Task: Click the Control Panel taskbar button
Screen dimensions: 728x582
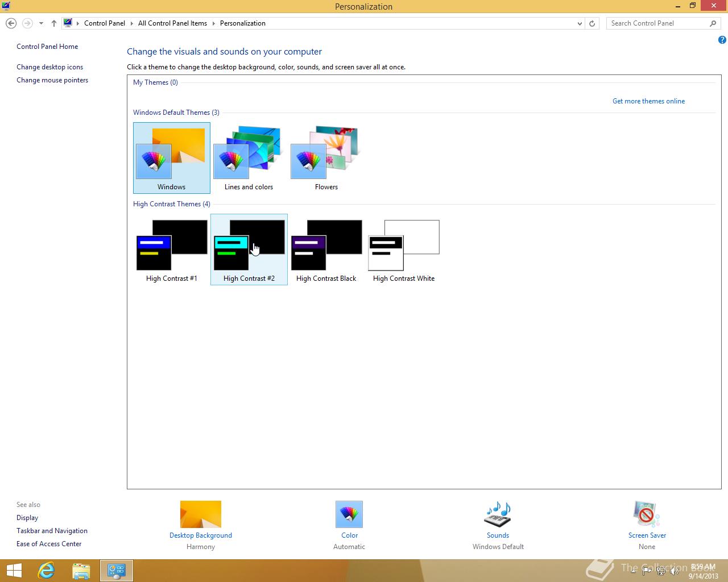Action: pos(117,571)
